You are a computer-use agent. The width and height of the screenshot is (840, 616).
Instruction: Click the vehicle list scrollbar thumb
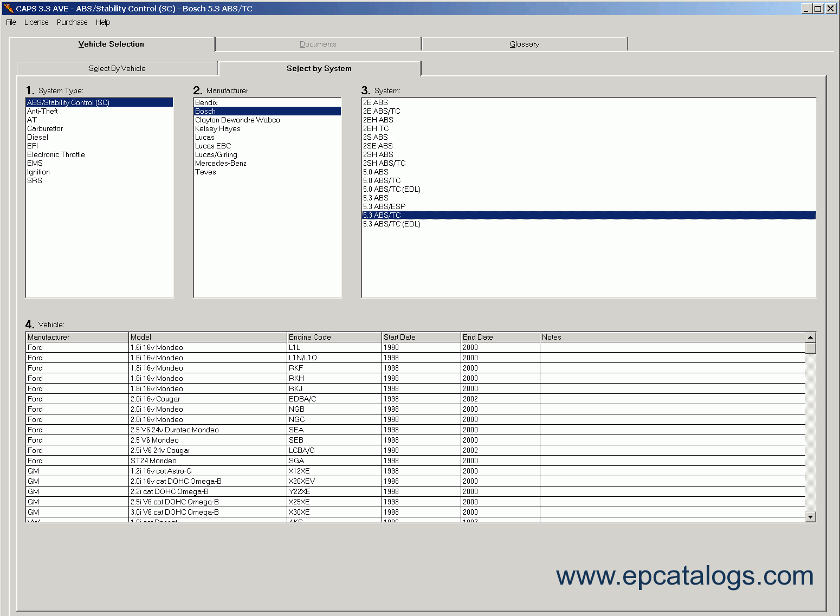811,348
